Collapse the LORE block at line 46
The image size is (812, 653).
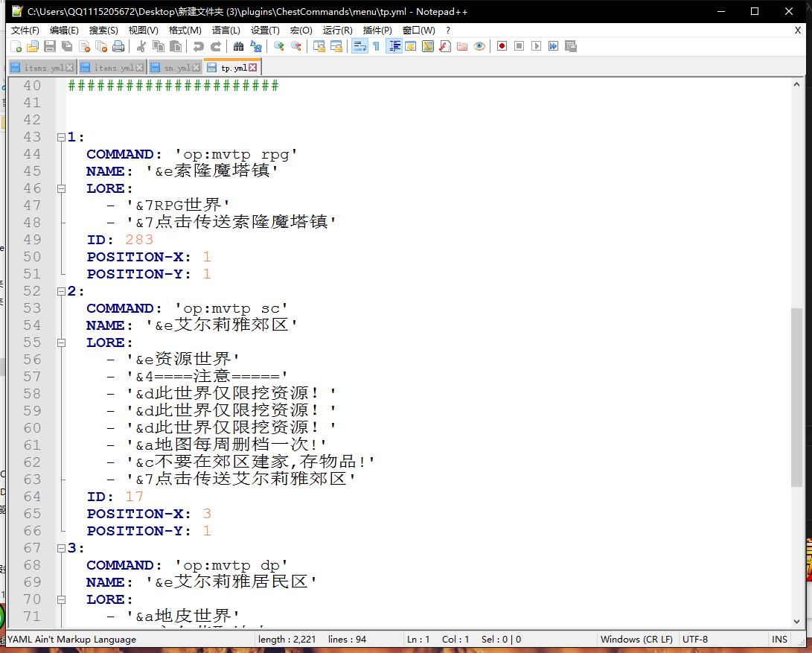[x=61, y=188]
